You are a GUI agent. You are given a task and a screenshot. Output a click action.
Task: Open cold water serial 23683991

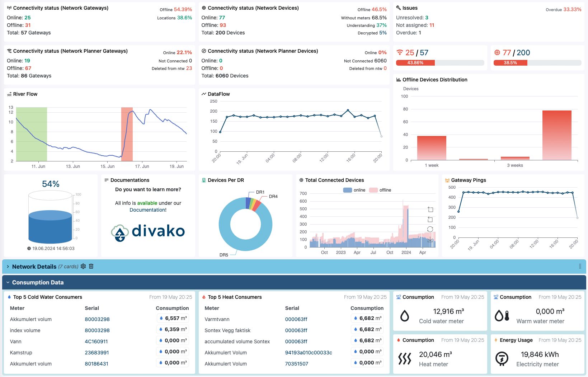point(97,353)
